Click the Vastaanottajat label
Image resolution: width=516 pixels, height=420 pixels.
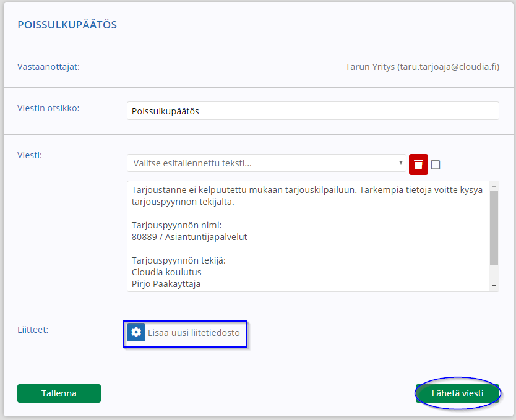pyautogui.click(x=48, y=67)
